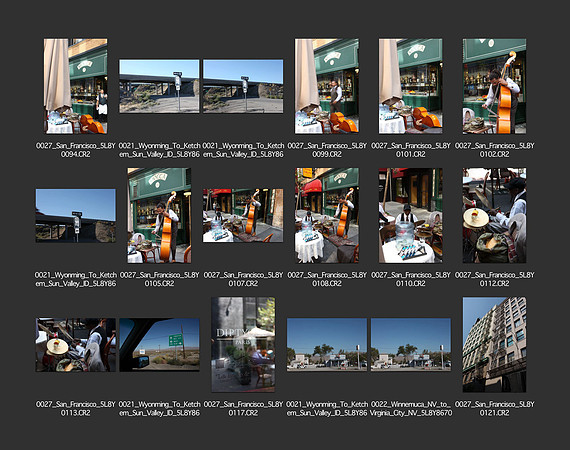Image resolution: width=570 pixels, height=450 pixels.
Task: Select the filename ending 0121.CR2
Action: [x=494, y=408]
